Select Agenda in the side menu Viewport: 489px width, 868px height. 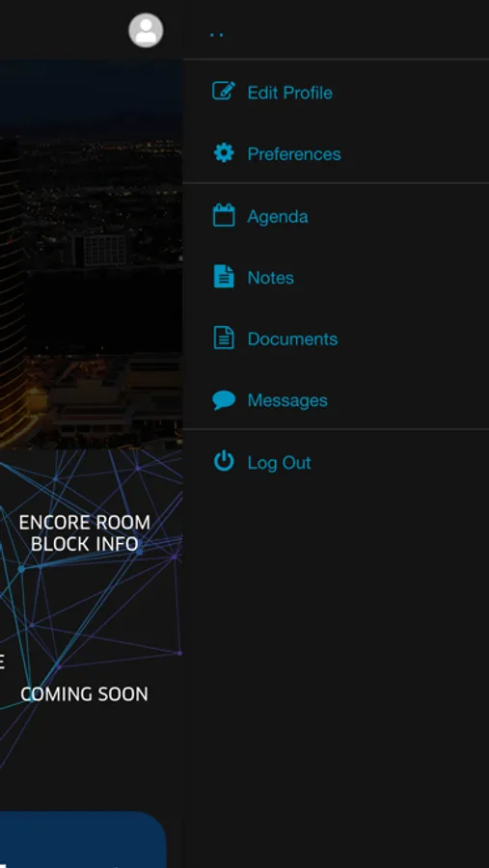pyautogui.click(x=278, y=216)
